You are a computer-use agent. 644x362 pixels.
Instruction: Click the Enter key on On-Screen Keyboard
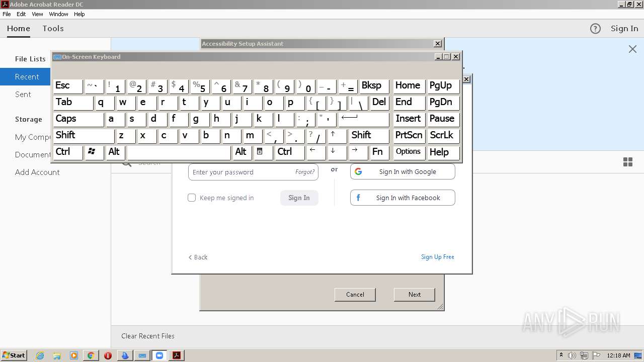(x=363, y=119)
